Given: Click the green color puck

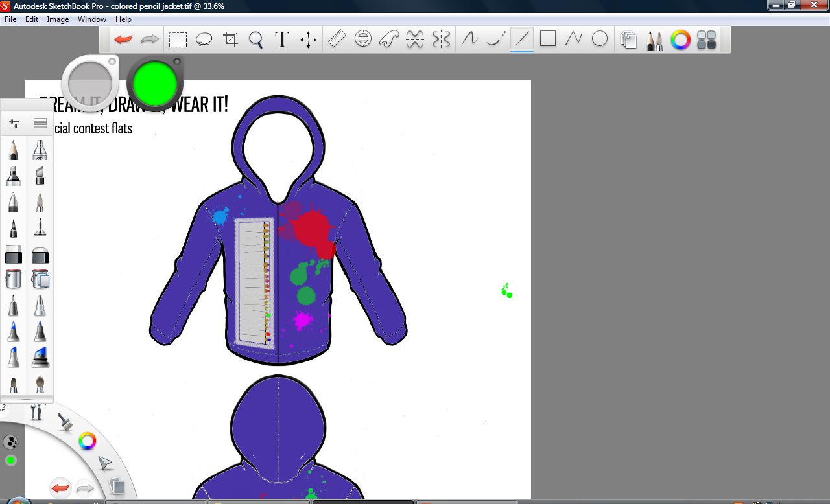Looking at the screenshot, I should (x=155, y=83).
